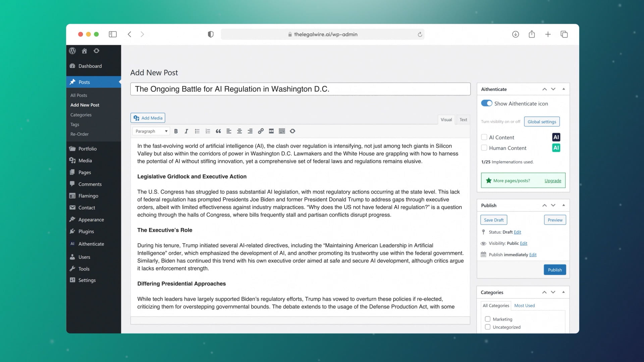Insert a bulleted list
The height and width of the screenshot is (362, 644).
click(x=197, y=131)
